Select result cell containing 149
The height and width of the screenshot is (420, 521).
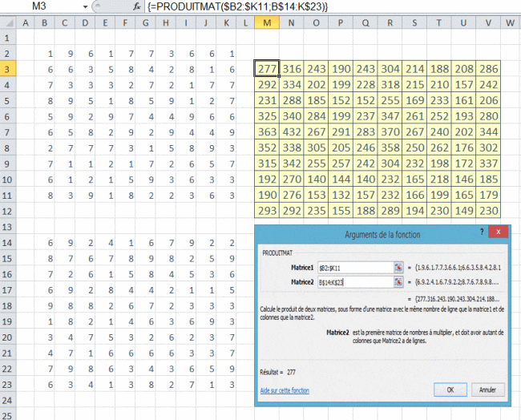[463, 211]
